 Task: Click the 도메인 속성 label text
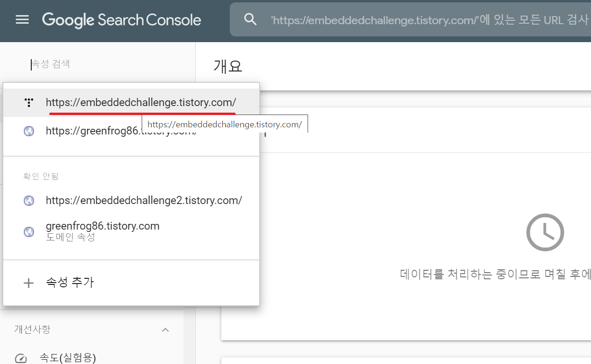click(x=71, y=237)
